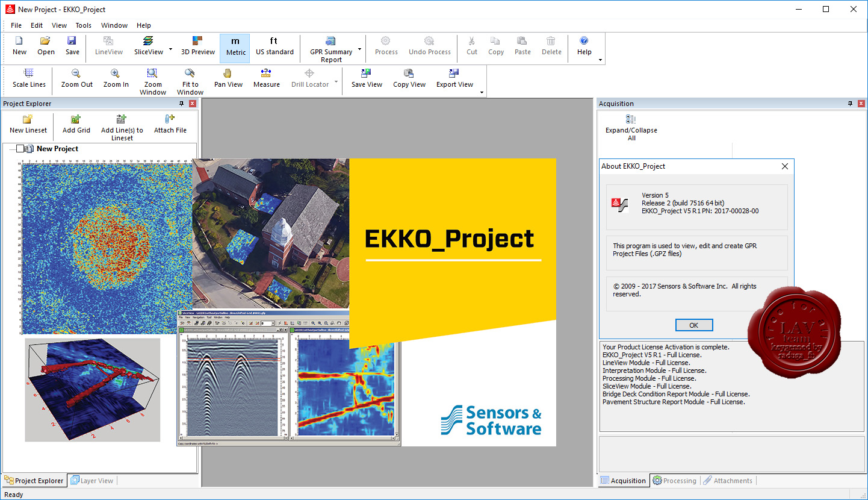The height and width of the screenshot is (500, 868).
Task: Generate a GPR Summary Report
Action: [331, 49]
